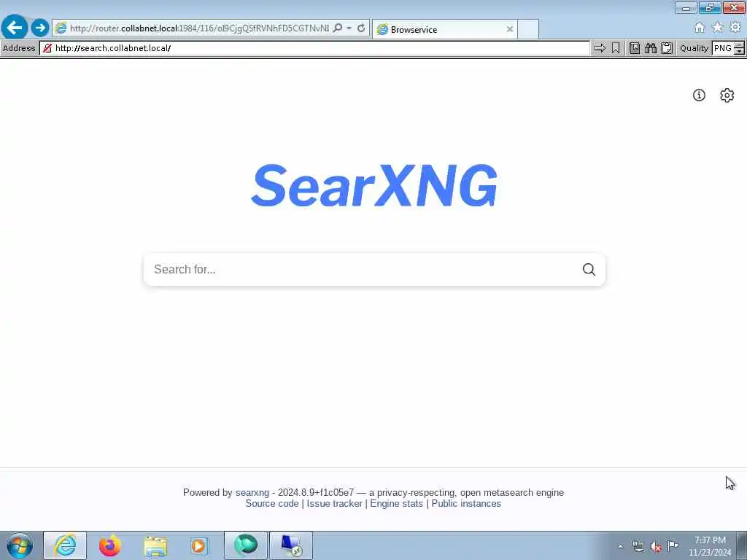The width and height of the screenshot is (747, 560).
Task: Click the IE address bar search magnifier
Action: tap(337, 28)
